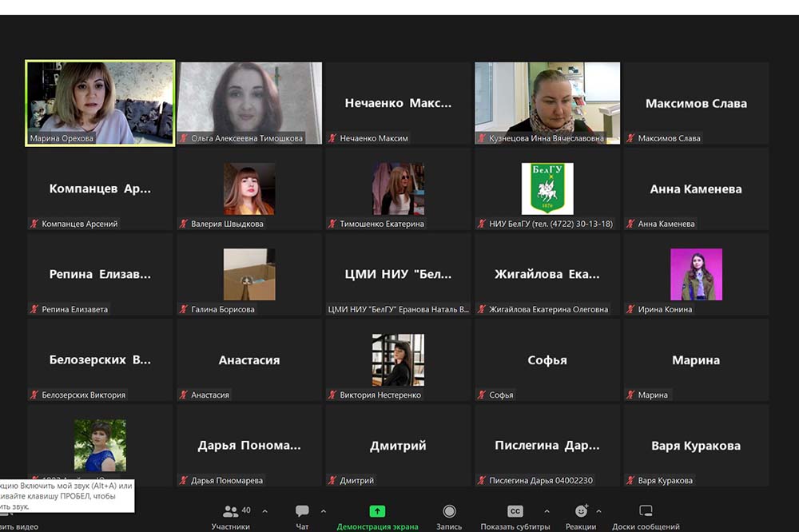
Task: Click Тимошенко Екатерина's profile picture
Action: 398,189
